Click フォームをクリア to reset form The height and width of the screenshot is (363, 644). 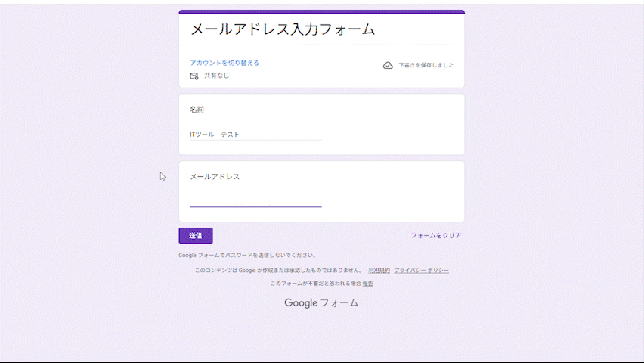[x=435, y=236]
